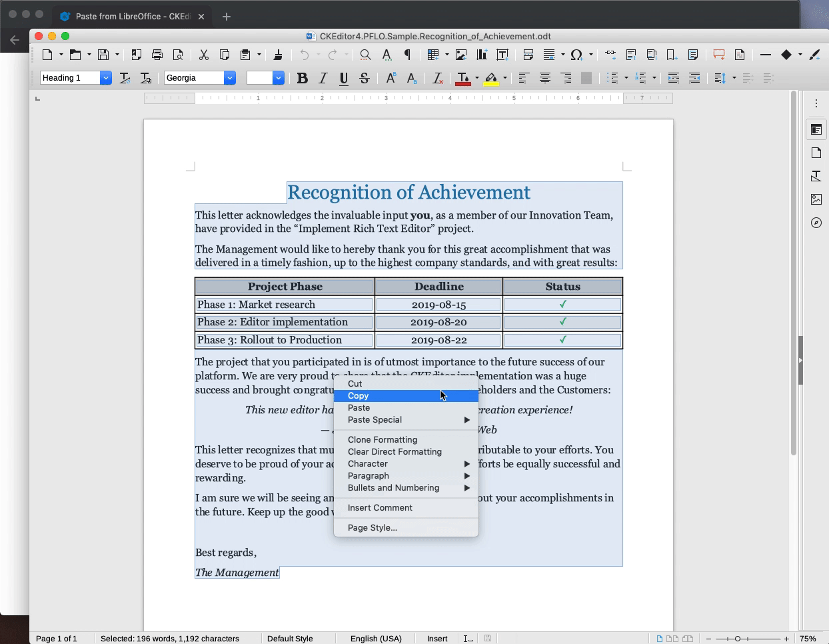Click the Copy icon in the toolbar
The image size is (829, 644).
coord(225,55)
